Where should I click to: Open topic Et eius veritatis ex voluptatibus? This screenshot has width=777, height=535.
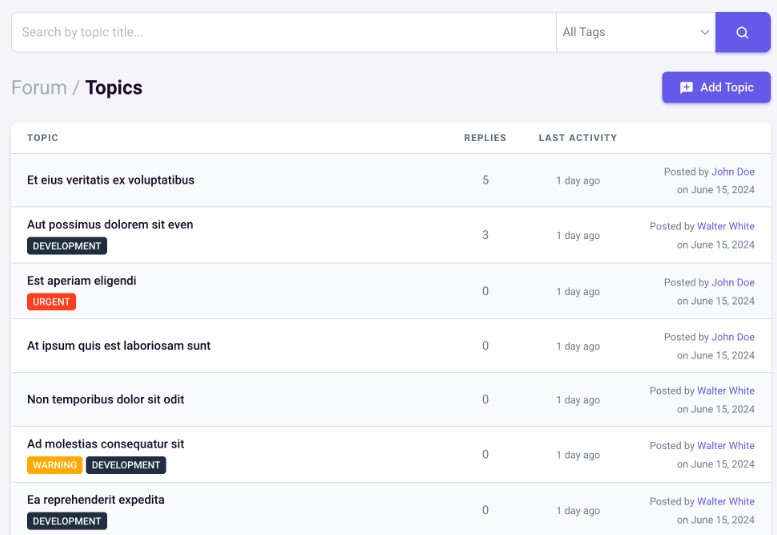[111, 180]
